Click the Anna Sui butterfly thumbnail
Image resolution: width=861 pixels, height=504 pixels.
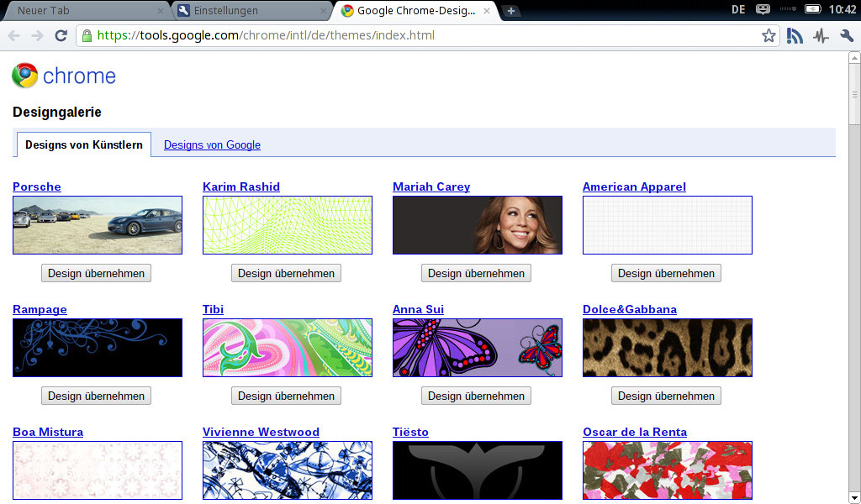point(478,348)
